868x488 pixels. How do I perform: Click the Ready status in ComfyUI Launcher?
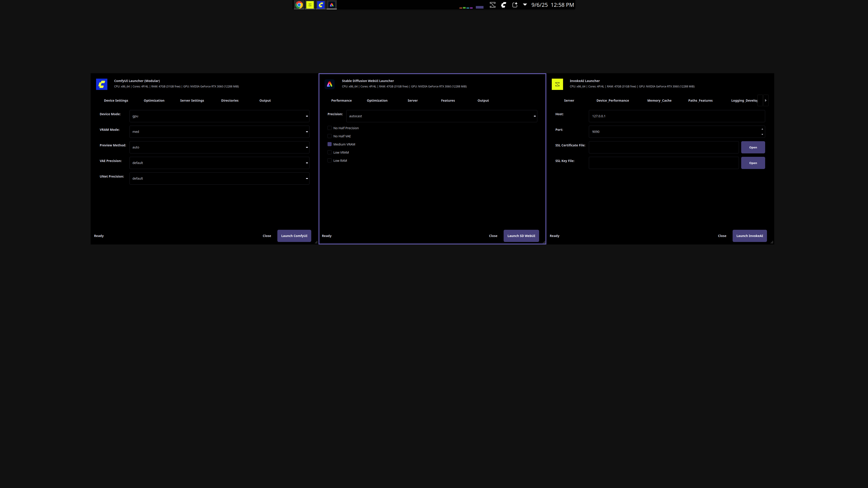coord(99,236)
